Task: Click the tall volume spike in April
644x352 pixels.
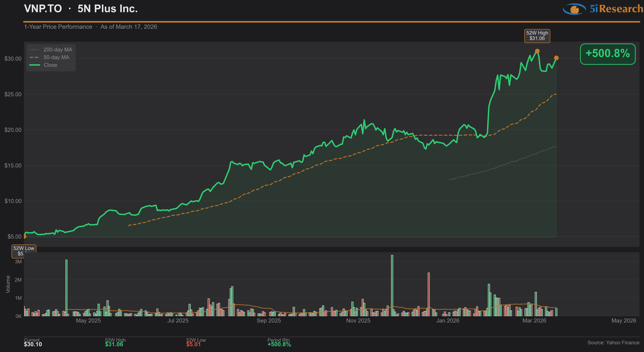Action: pos(66,288)
